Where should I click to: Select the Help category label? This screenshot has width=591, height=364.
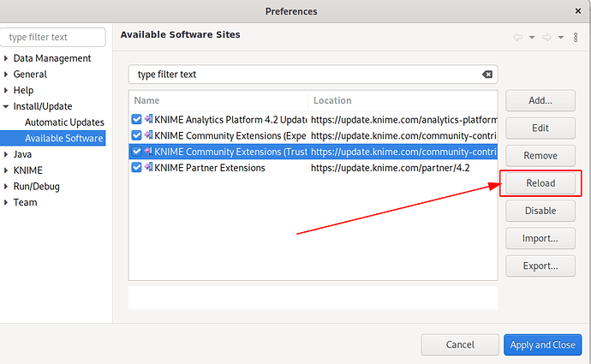[23, 91]
